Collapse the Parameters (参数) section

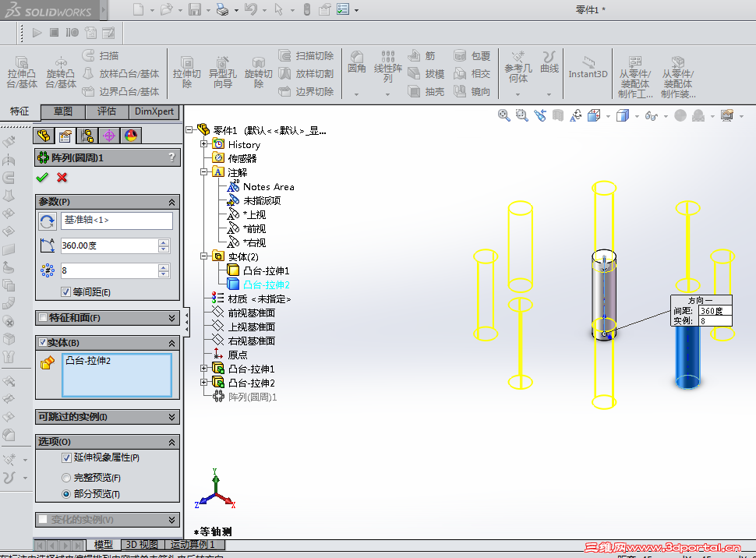tap(171, 202)
